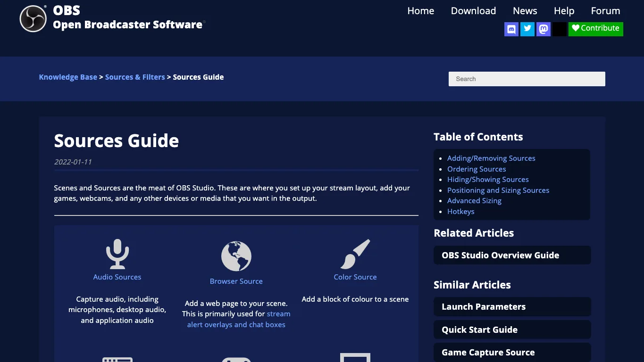Click the black social icon beside Contribute
The width and height of the screenshot is (644, 362).
coord(560,29)
